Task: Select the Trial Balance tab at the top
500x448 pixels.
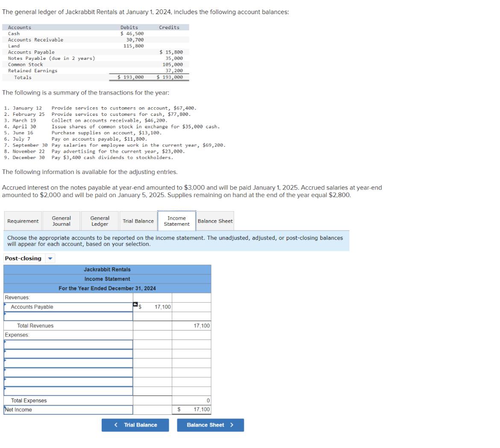Action: 138,221
